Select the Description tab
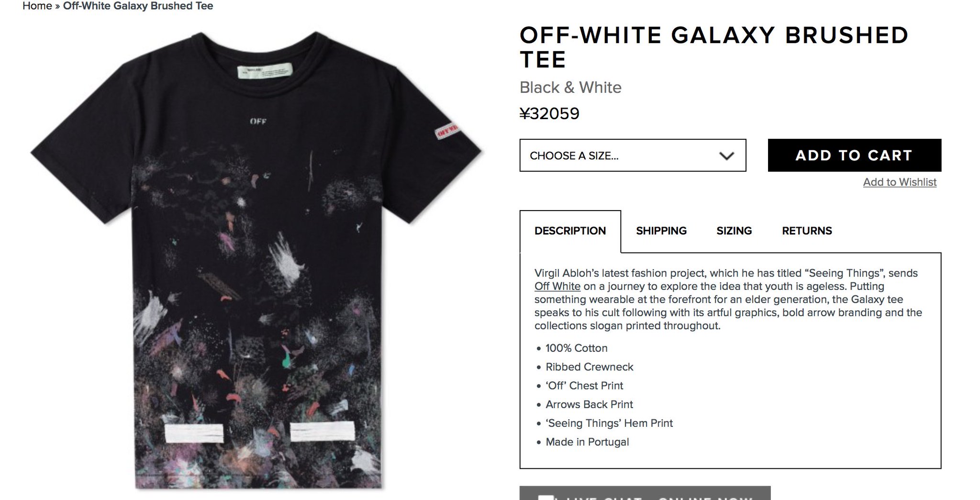This screenshot has height=500, width=980. tap(570, 231)
